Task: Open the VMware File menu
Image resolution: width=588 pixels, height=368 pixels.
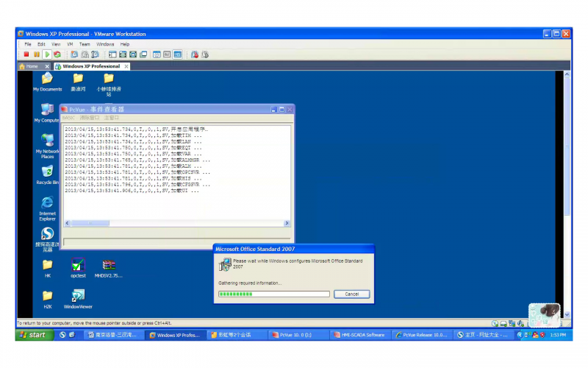Action: pyautogui.click(x=28, y=44)
